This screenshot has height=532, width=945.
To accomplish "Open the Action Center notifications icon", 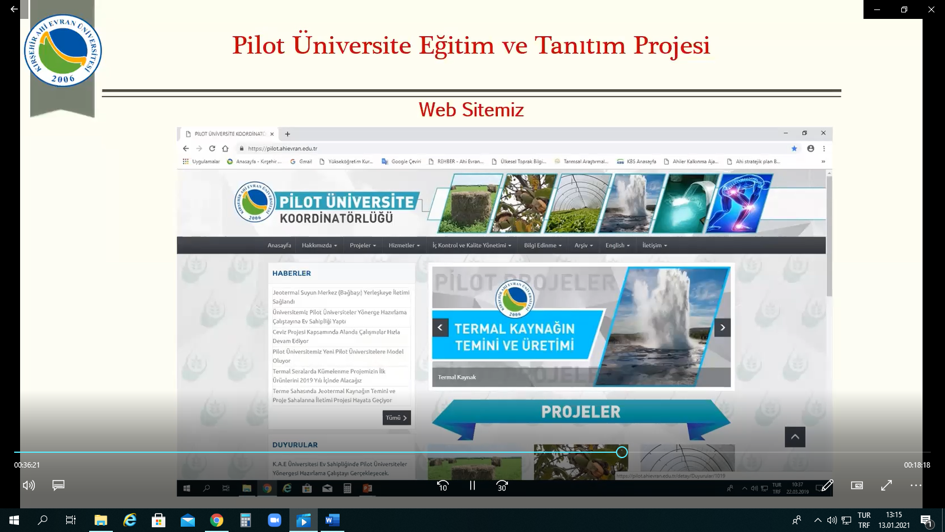I will tap(927, 520).
